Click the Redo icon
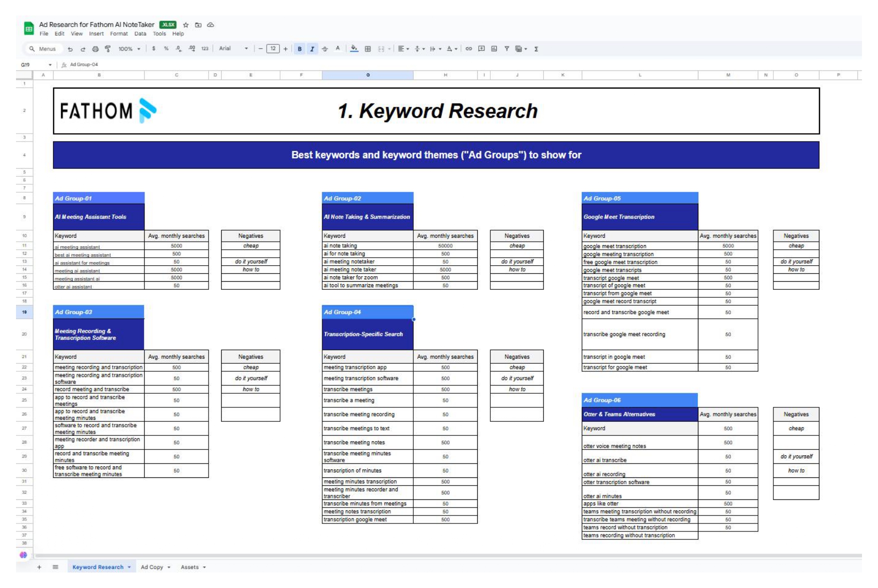Screen dimensions: 878x588 [x=83, y=49]
